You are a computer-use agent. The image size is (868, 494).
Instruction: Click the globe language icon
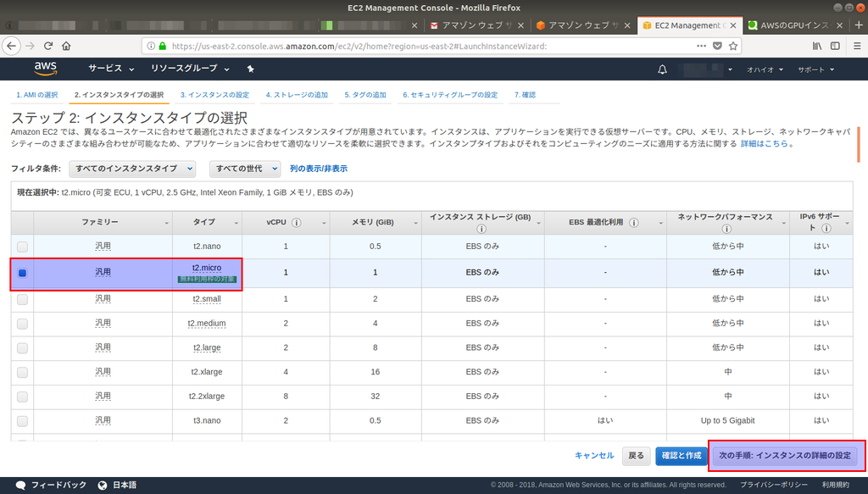[x=103, y=486]
